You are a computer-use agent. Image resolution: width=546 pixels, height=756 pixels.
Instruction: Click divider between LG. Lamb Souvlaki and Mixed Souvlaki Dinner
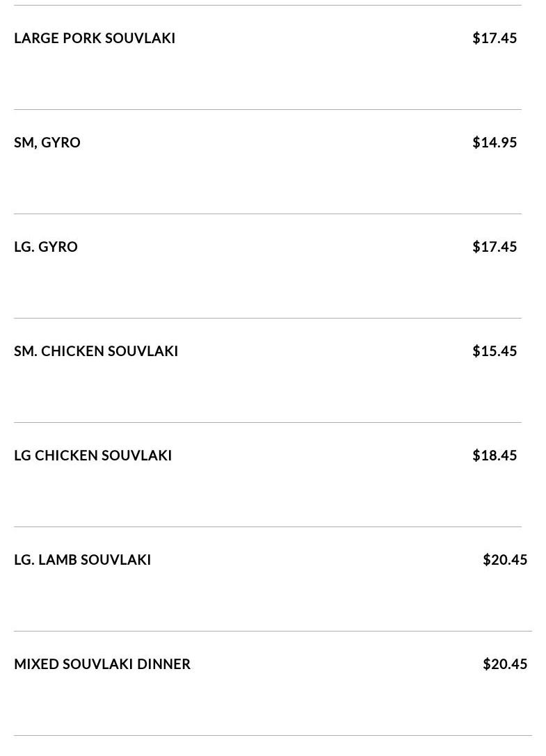click(273, 631)
